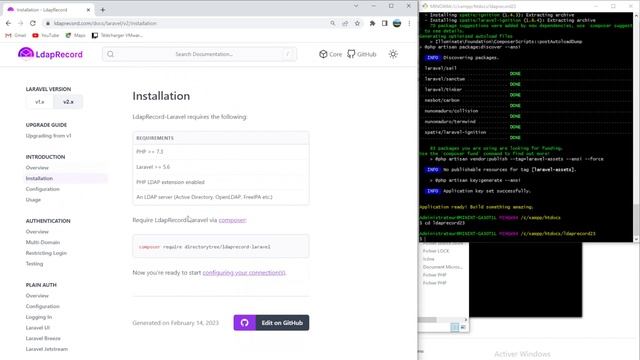This screenshot has width=640, height=360.
Task: Click the LdapRecord logo
Action: (x=50, y=54)
